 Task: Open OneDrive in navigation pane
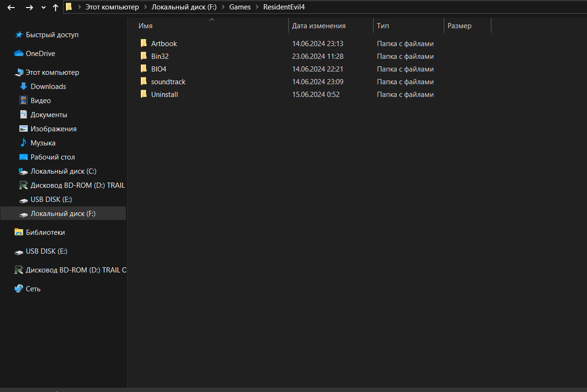tap(40, 53)
